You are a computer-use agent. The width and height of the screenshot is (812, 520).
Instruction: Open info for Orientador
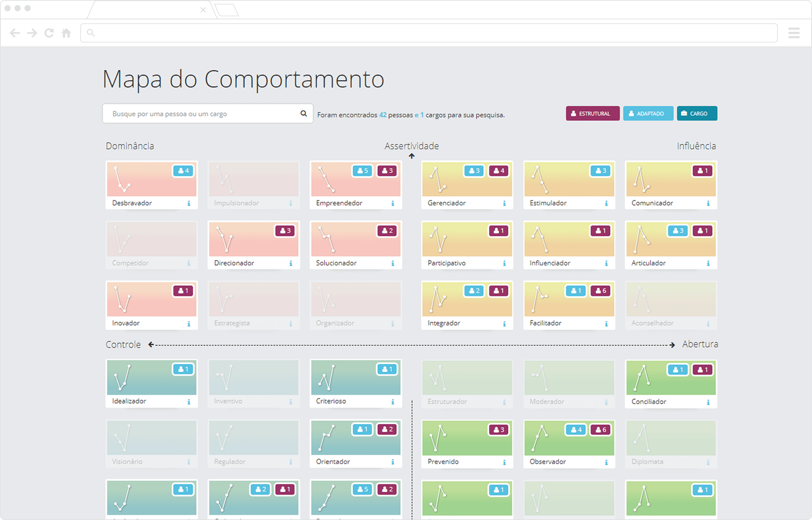coord(393,462)
